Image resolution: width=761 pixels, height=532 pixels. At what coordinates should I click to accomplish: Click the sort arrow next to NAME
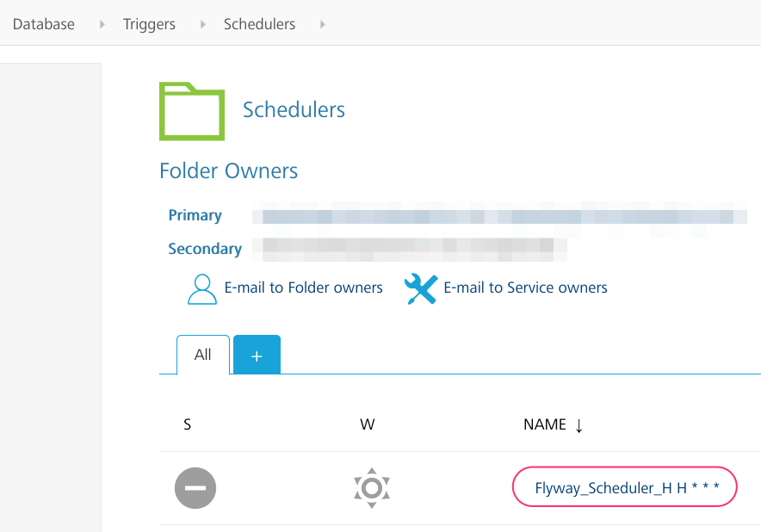[x=579, y=425]
